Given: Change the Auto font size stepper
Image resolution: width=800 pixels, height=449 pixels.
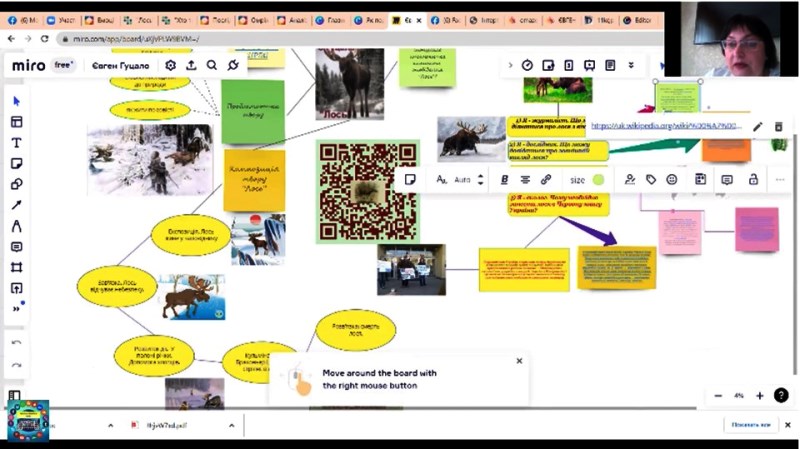Looking at the screenshot, I should (x=480, y=180).
